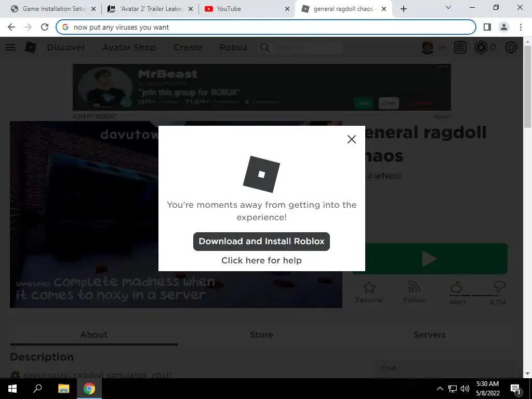Click the green Play button
This screenshot has height=399, width=532.
tap(430, 259)
